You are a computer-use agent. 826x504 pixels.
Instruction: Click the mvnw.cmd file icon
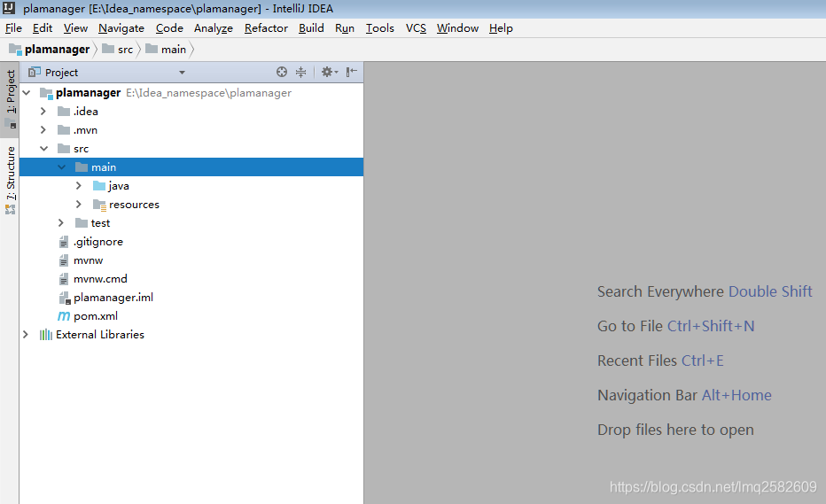pyautogui.click(x=64, y=279)
